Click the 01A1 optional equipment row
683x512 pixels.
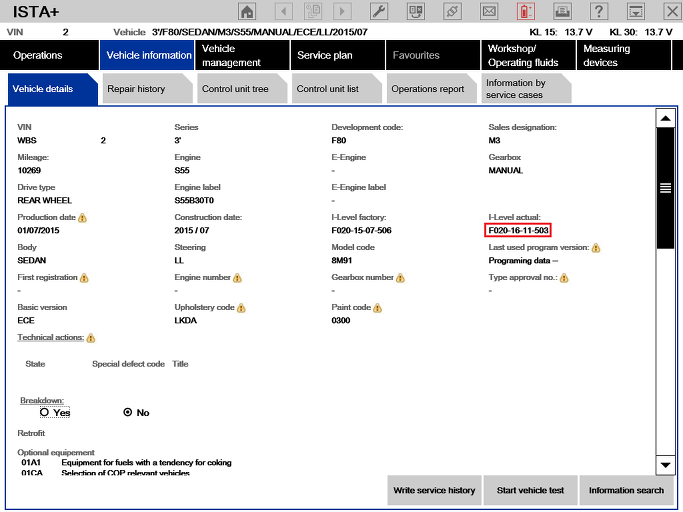click(126, 463)
